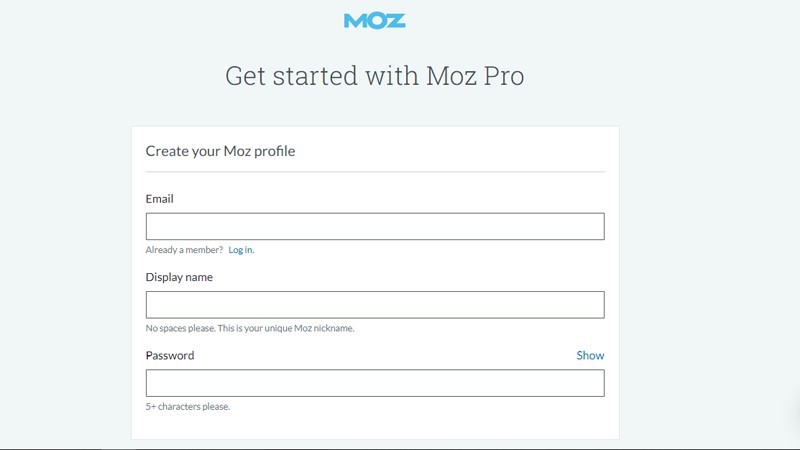
Task: Click the "Already a member?" text
Action: tap(184, 250)
